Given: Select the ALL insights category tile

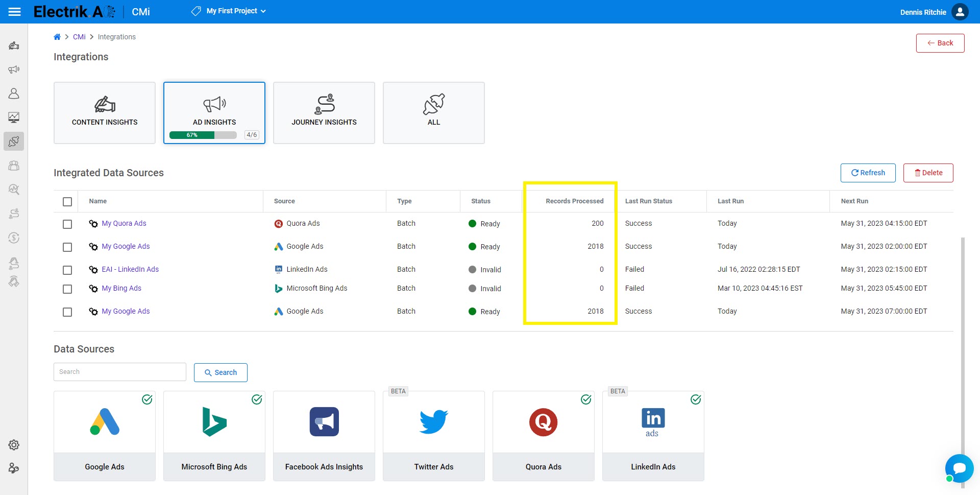Looking at the screenshot, I should click(x=433, y=112).
